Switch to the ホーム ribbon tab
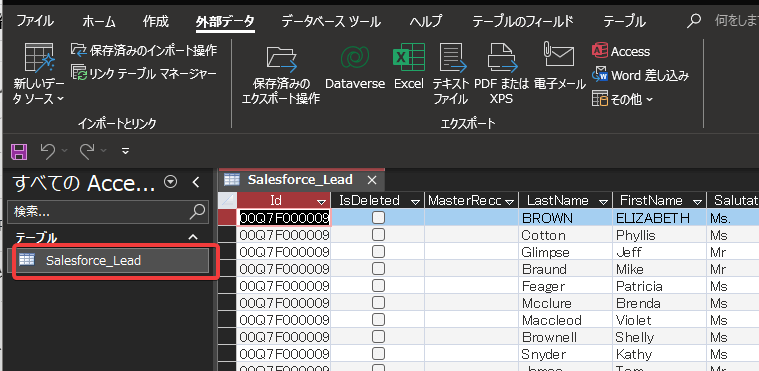The width and height of the screenshot is (759, 371). click(99, 21)
